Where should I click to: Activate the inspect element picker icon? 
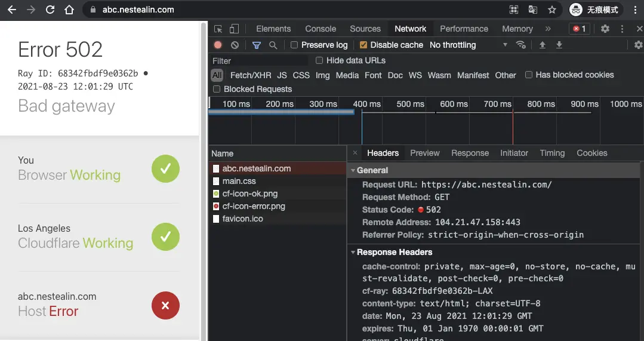pyautogui.click(x=218, y=29)
